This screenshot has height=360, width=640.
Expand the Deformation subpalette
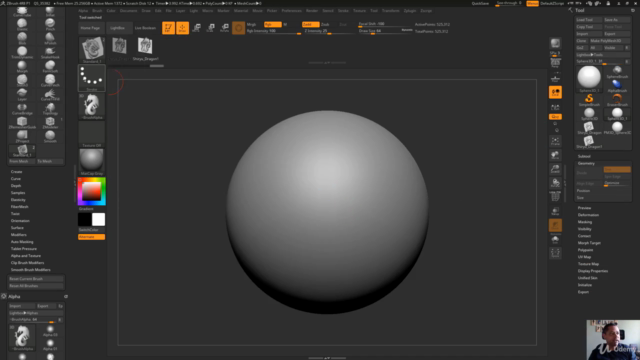point(588,215)
